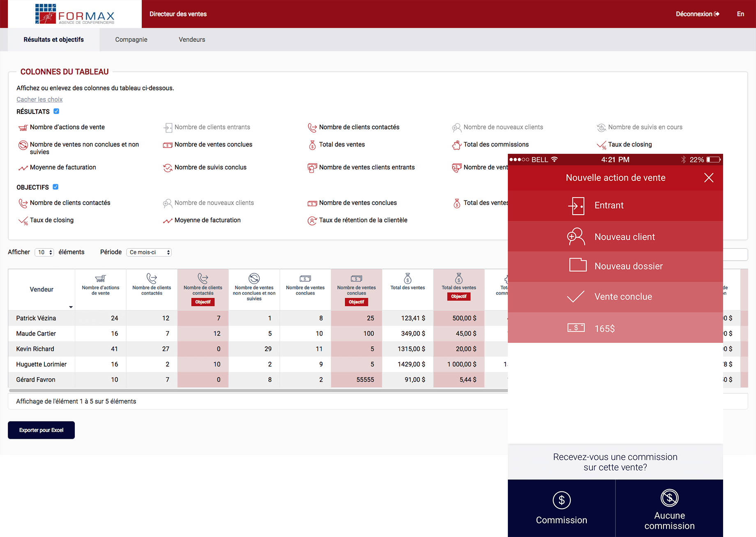Open the Période dropdown showing Ce mois-ci
Image resolution: width=756 pixels, height=537 pixels.
149,252
